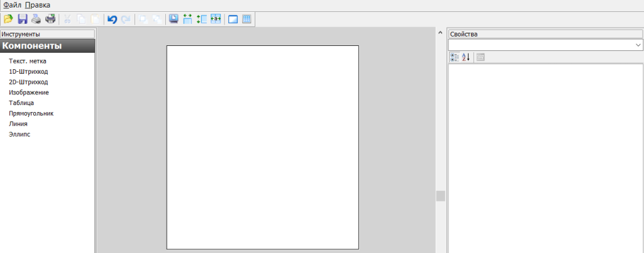644x253 pixels.
Task: Click the text fit icon with letter a
Action: coord(216,19)
